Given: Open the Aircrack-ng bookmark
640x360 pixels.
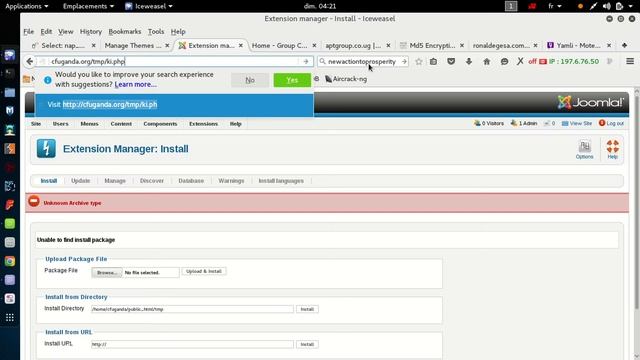Looking at the screenshot, I should click(x=346, y=79).
